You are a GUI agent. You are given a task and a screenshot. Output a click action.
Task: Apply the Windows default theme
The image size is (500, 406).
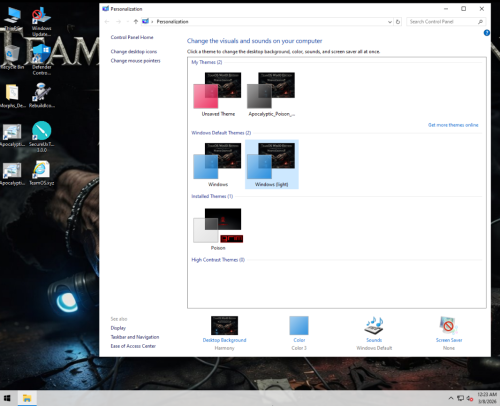218,164
